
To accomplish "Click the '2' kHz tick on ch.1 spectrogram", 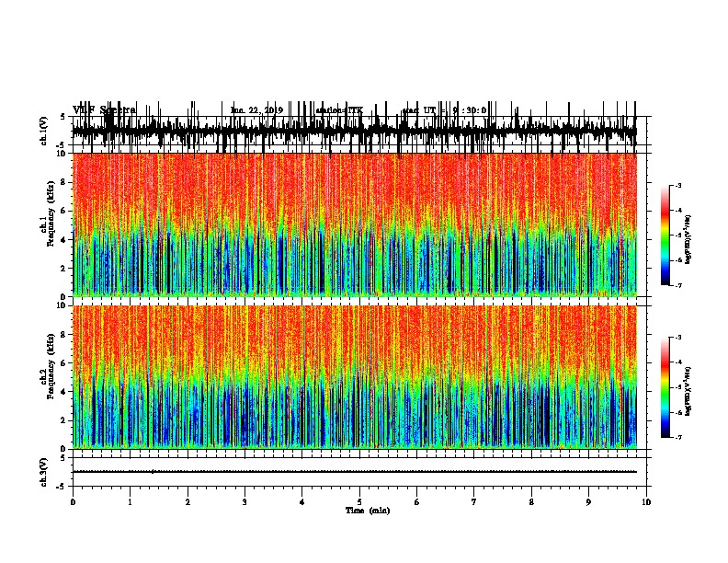I will tap(63, 269).
